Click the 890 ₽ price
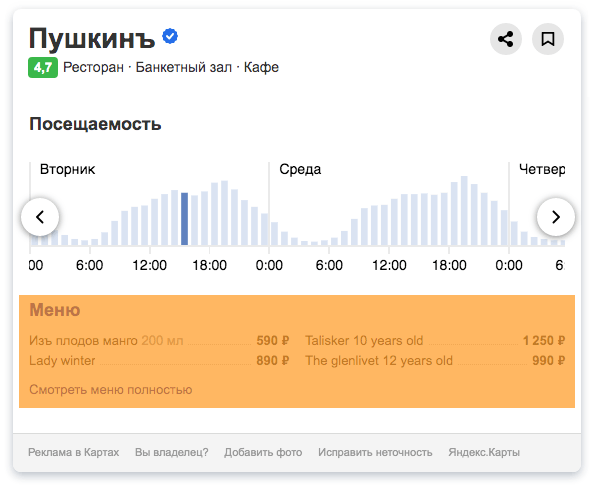 [x=273, y=361]
